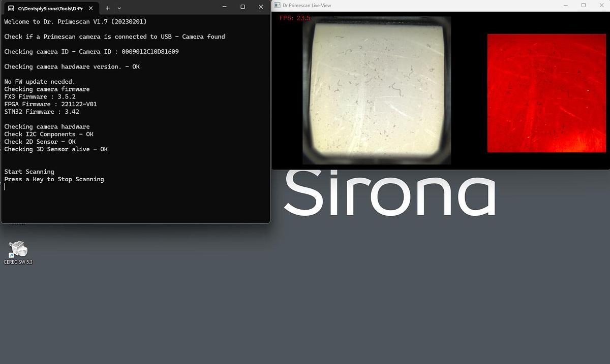The image size is (610, 364).
Task: Minimize the Dr. Primescan terminal window
Action: (x=224, y=7)
